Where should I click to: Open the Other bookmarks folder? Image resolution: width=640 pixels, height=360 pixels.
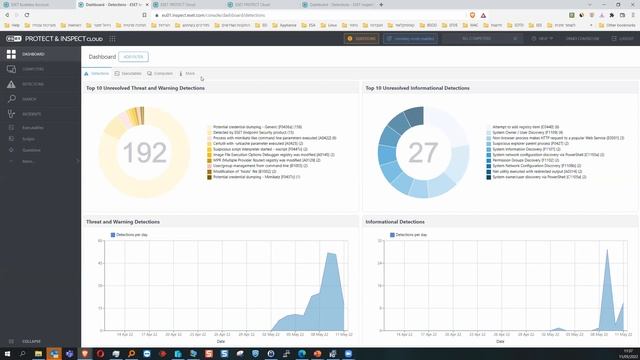[x=617, y=25]
